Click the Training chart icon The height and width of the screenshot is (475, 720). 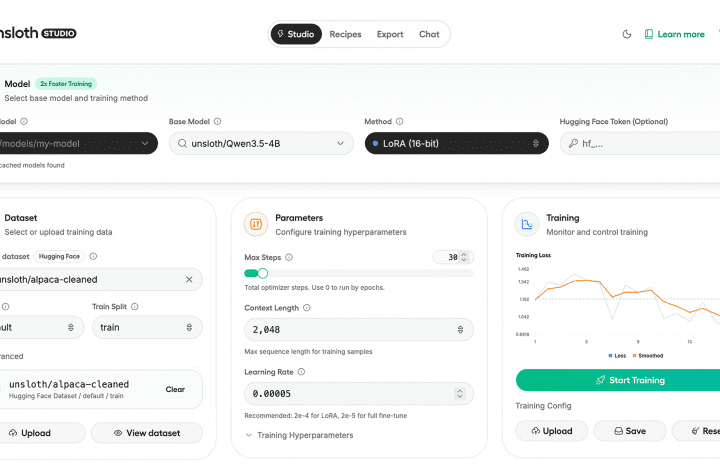(527, 224)
